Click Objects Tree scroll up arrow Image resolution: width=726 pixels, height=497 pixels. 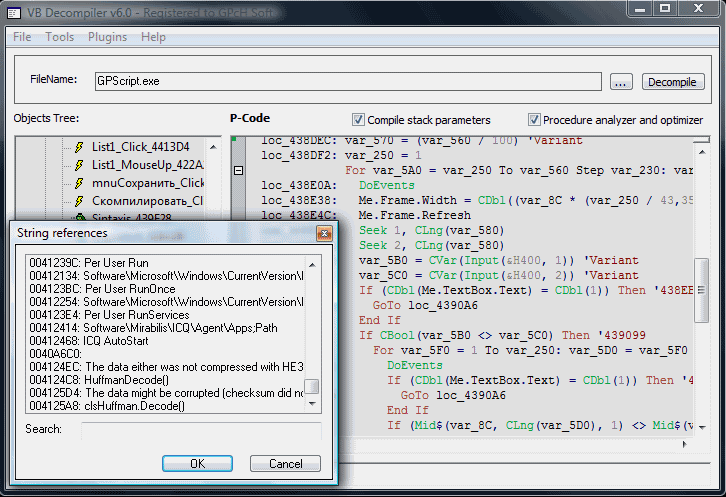[213, 147]
